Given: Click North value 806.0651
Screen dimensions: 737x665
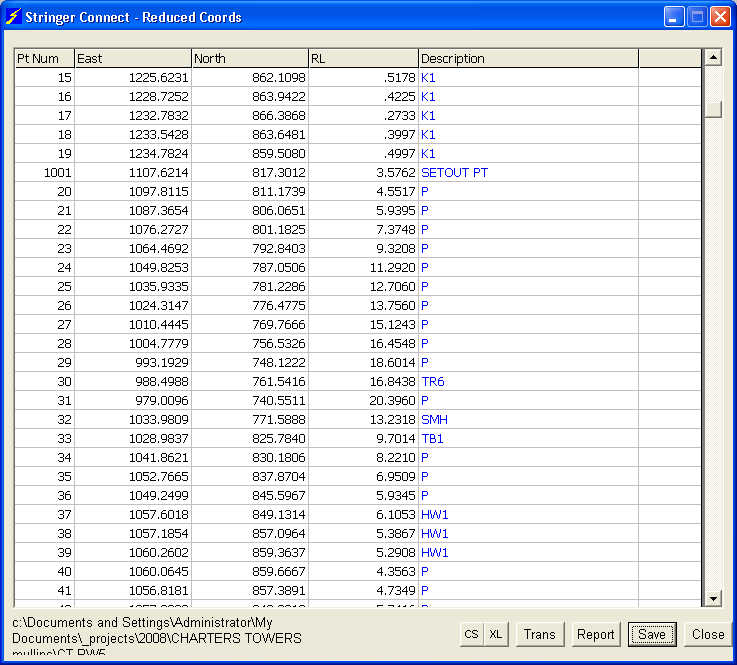Looking at the screenshot, I should click(250, 211).
